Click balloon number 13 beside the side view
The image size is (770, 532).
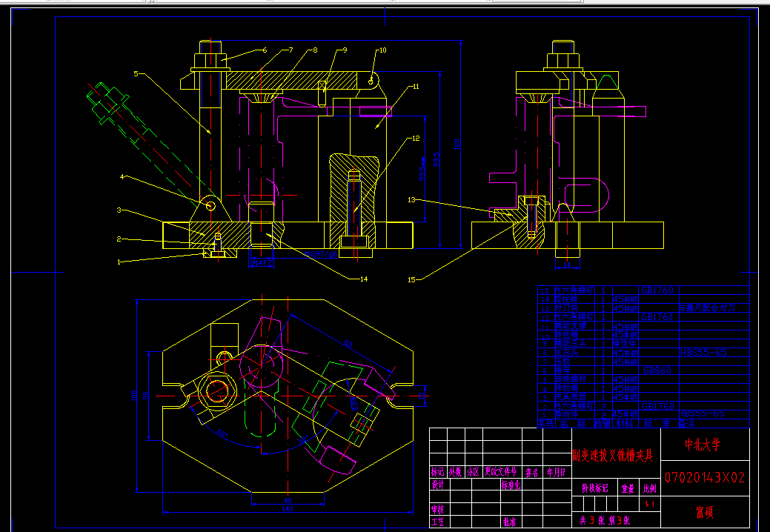[411, 200]
